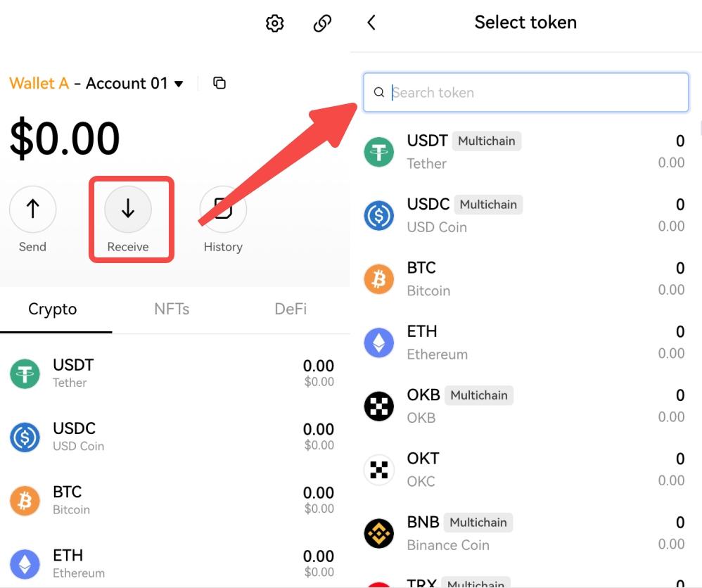
Task: Go back from Select token screen
Action: [371, 23]
